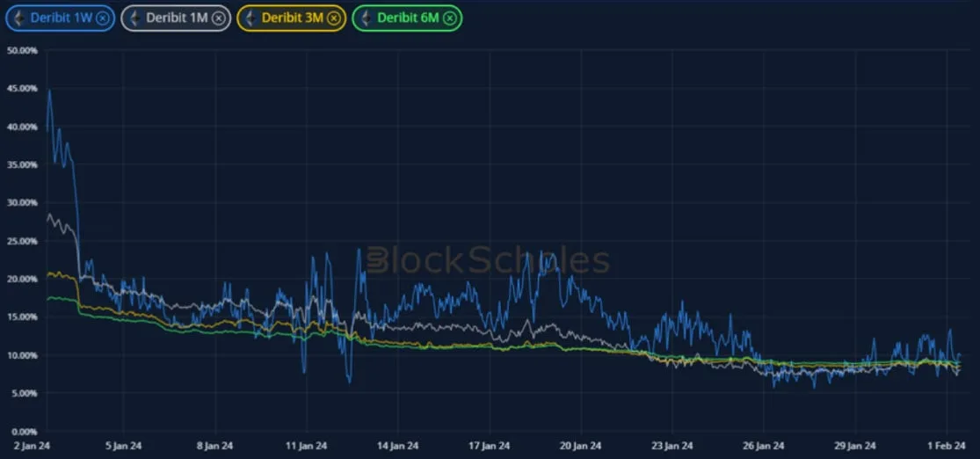The width and height of the screenshot is (980, 459).
Task: Click the 14 Jan 24 date label
Action: pos(397,446)
